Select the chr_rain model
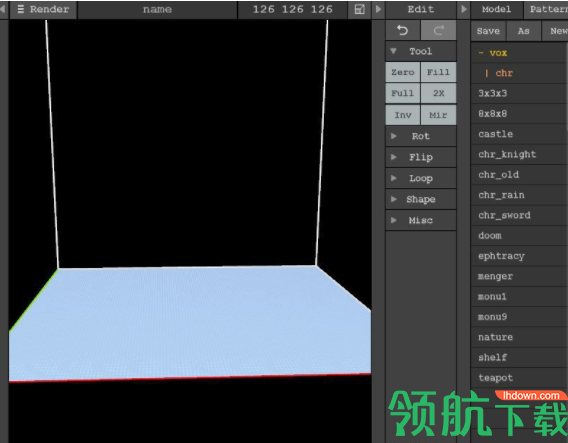The height and width of the screenshot is (443, 568). 518,195
